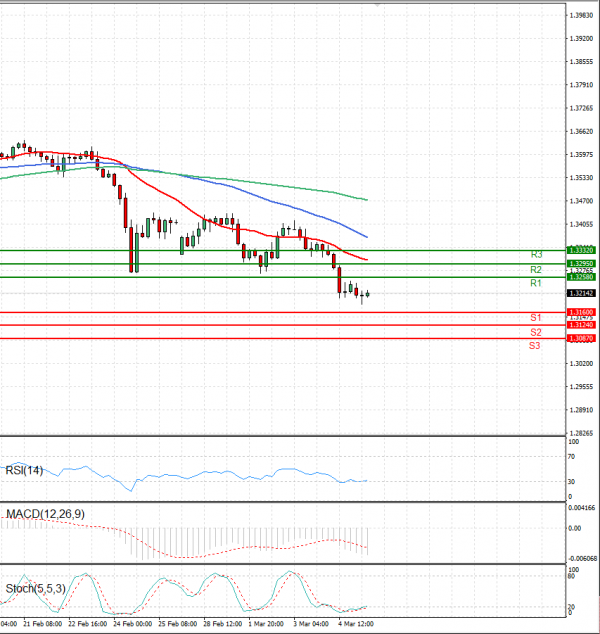Click the 3 Mar 04:00 time label
This screenshot has width=600, height=634.
[311, 624]
